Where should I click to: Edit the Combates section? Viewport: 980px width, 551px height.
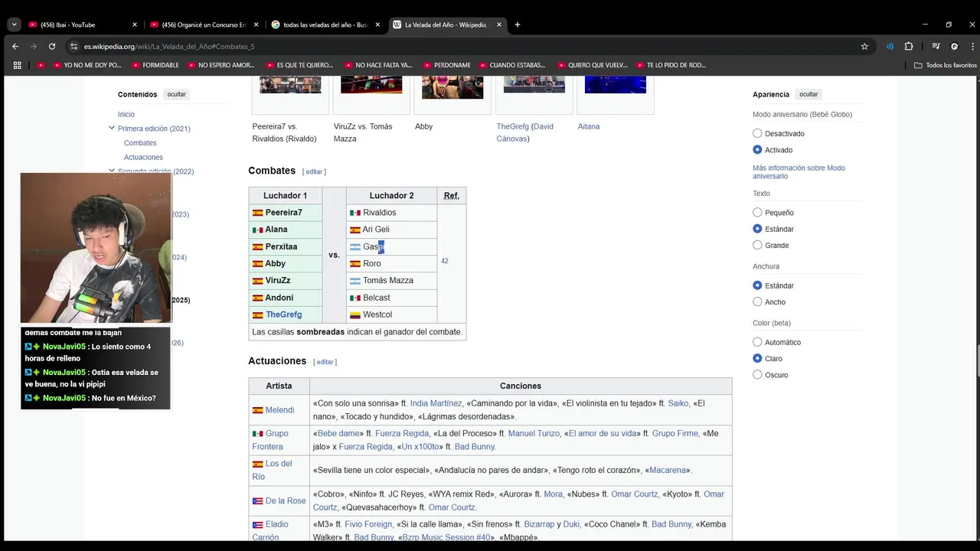[x=315, y=171]
